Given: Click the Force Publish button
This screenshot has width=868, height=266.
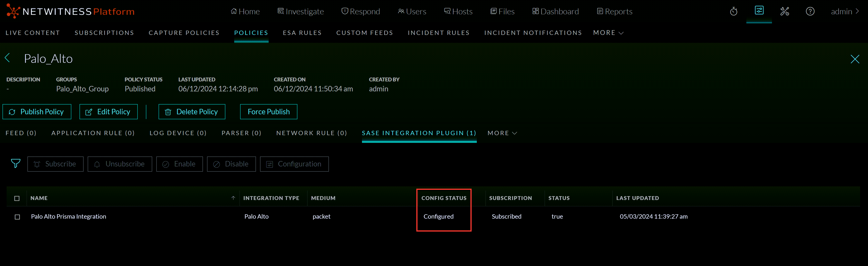Looking at the screenshot, I should click(269, 112).
